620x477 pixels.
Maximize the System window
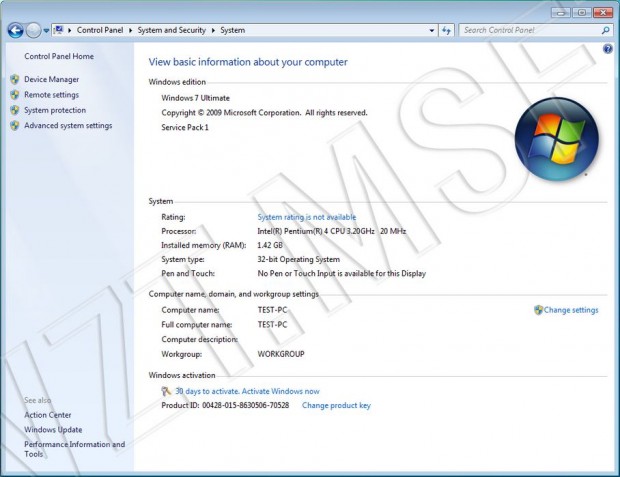582,13
